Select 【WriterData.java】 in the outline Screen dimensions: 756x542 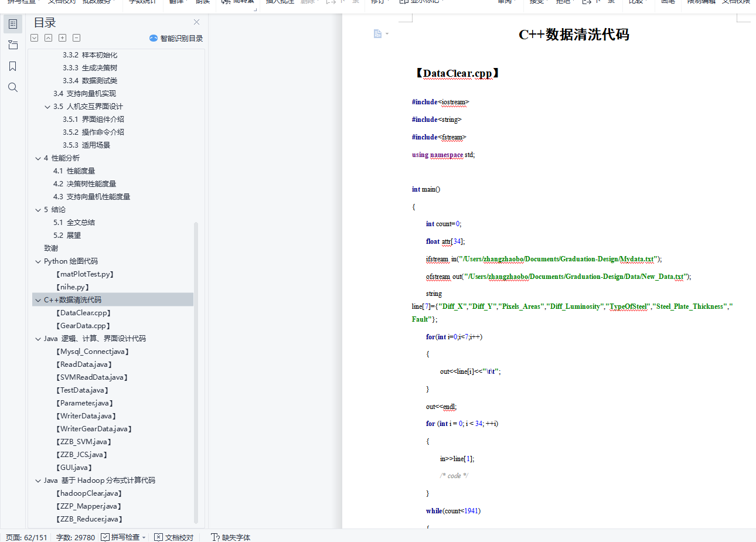coord(86,416)
